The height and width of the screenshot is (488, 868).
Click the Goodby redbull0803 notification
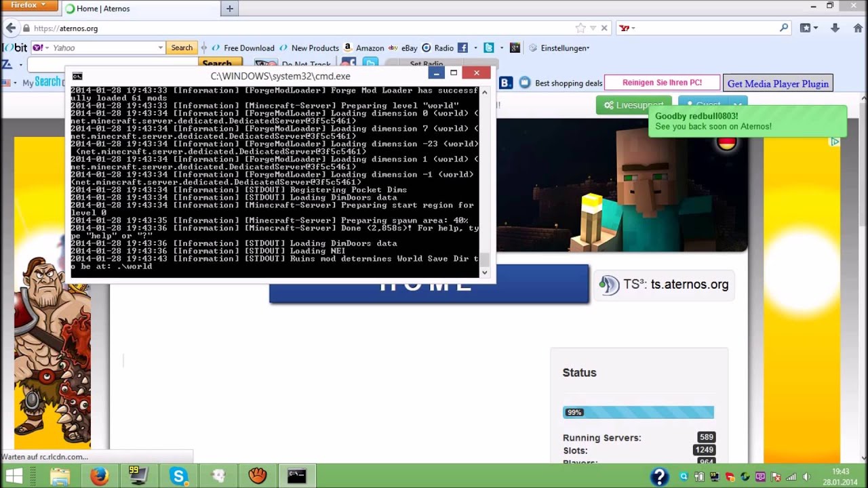point(748,121)
